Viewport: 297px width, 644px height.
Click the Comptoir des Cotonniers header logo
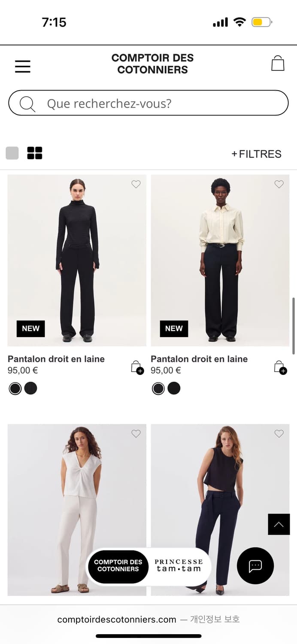(152, 64)
